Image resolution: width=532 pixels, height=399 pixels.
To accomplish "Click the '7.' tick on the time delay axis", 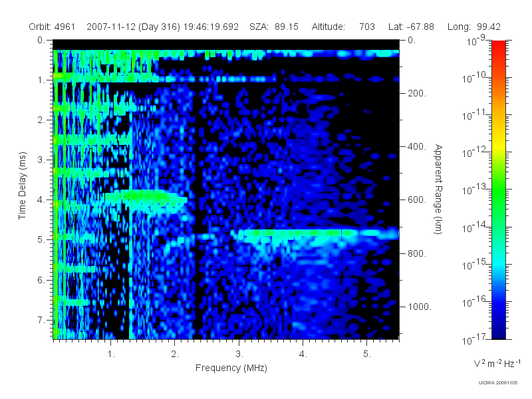I will pyautogui.click(x=41, y=320).
